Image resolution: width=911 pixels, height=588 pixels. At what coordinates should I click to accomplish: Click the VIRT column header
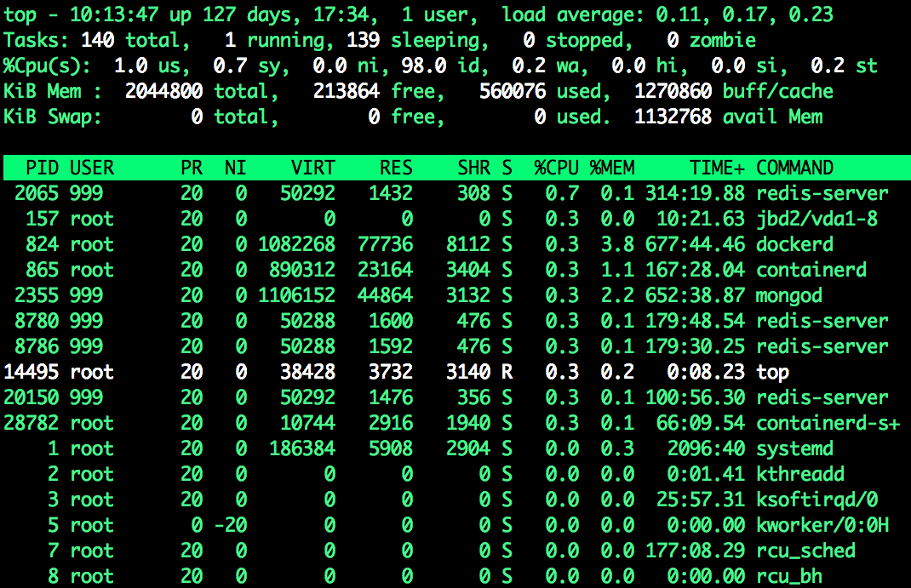[312, 168]
